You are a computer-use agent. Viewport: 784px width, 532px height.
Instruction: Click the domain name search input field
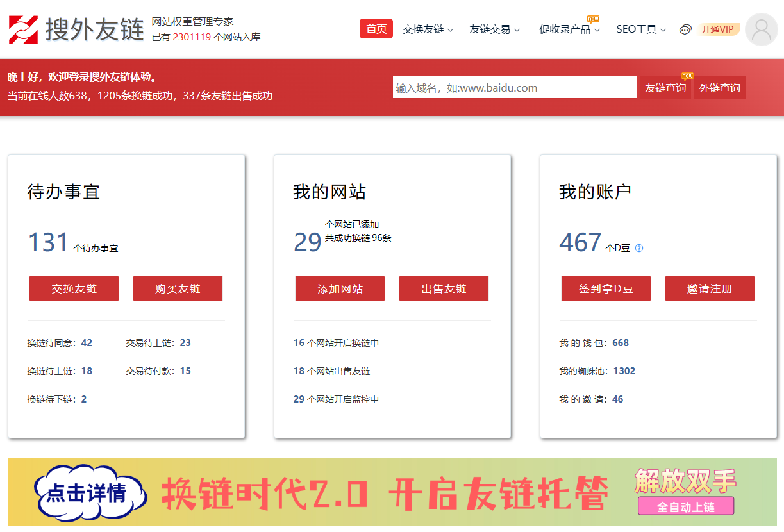[x=514, y=88]
